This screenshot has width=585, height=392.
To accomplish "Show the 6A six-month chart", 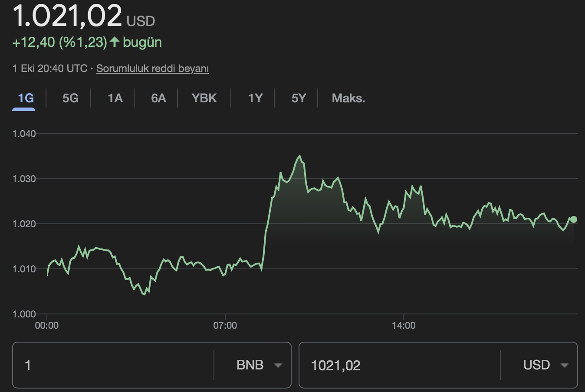I will pos(158,98).
